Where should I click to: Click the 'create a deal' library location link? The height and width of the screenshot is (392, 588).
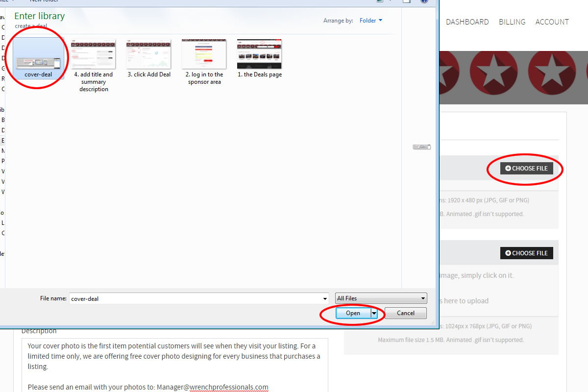click(32, 26)
